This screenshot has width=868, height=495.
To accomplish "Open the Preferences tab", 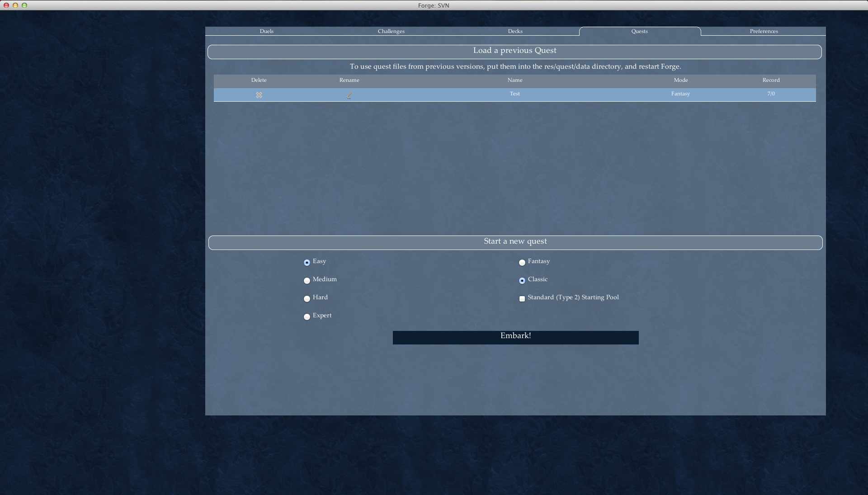I will (x=764, y=31).
